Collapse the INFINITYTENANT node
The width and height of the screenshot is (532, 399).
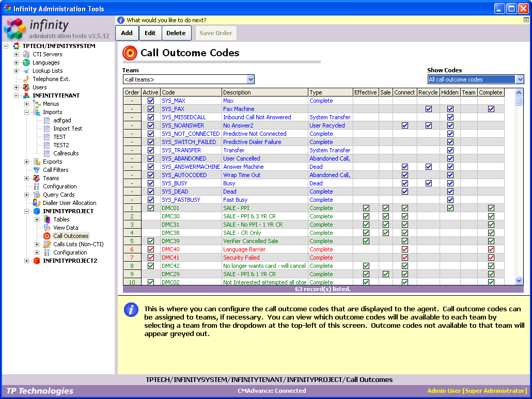point(16,95)
